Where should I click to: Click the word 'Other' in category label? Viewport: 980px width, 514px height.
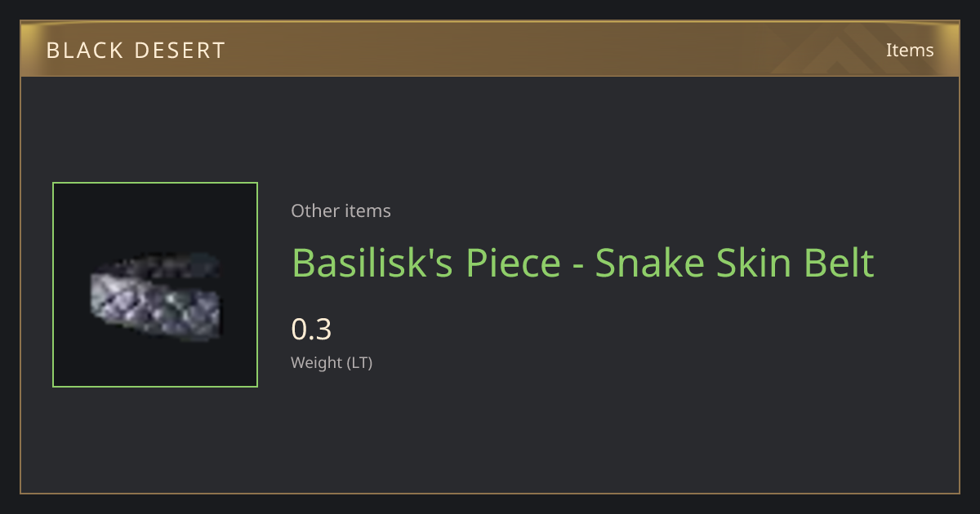pyautogui.click(x=315, y=210)
